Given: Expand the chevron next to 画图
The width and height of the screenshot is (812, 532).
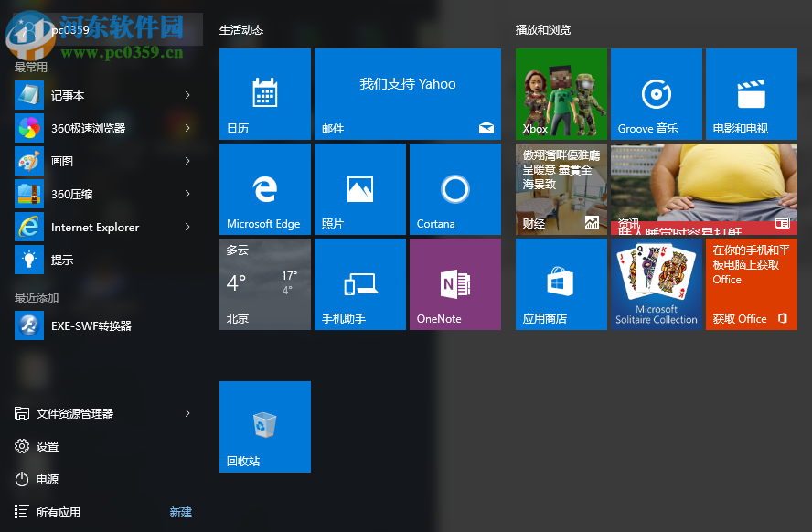Looking at the screenshot, I should tap(189, 161).
